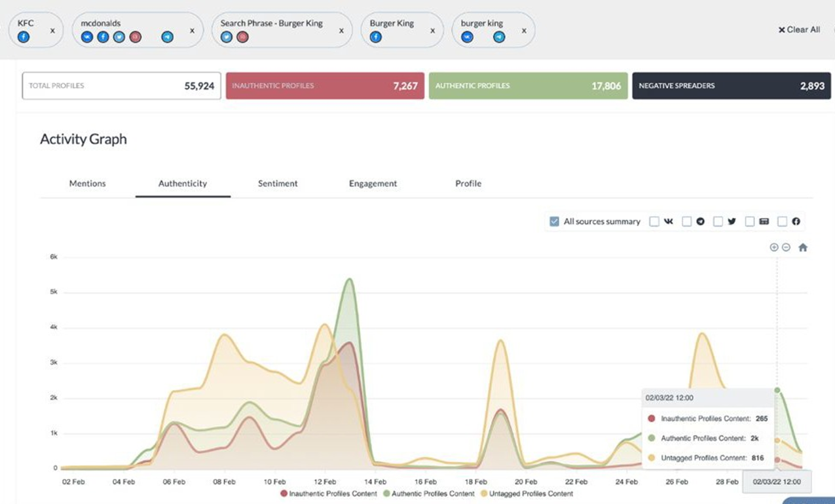
Task: Tick the Twitter source checkbox
Action: tap(718, 222)
